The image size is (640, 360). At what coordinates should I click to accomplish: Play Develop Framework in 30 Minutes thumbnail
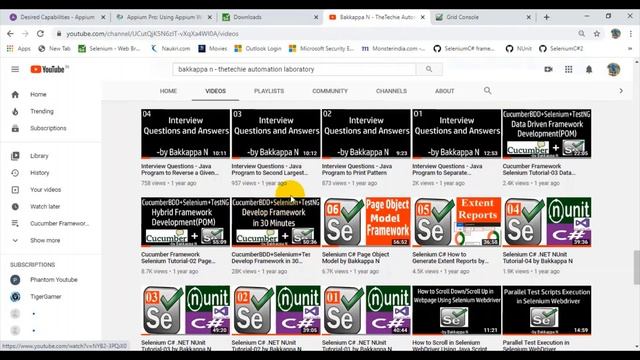276,222
